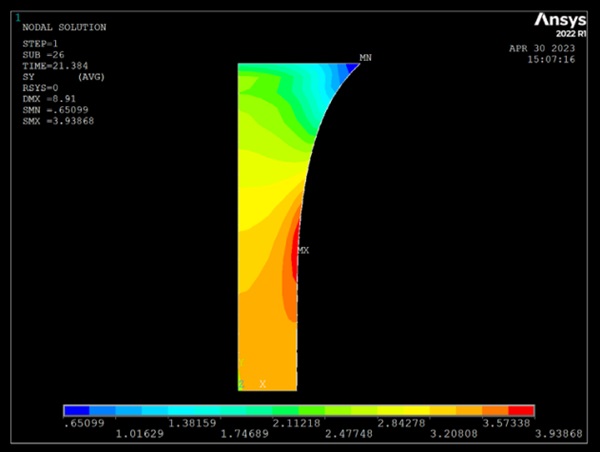The width and height of the screenshot is (600, 452).
Task: Click the 'SUB =26' text
Action: pos(43,55)
